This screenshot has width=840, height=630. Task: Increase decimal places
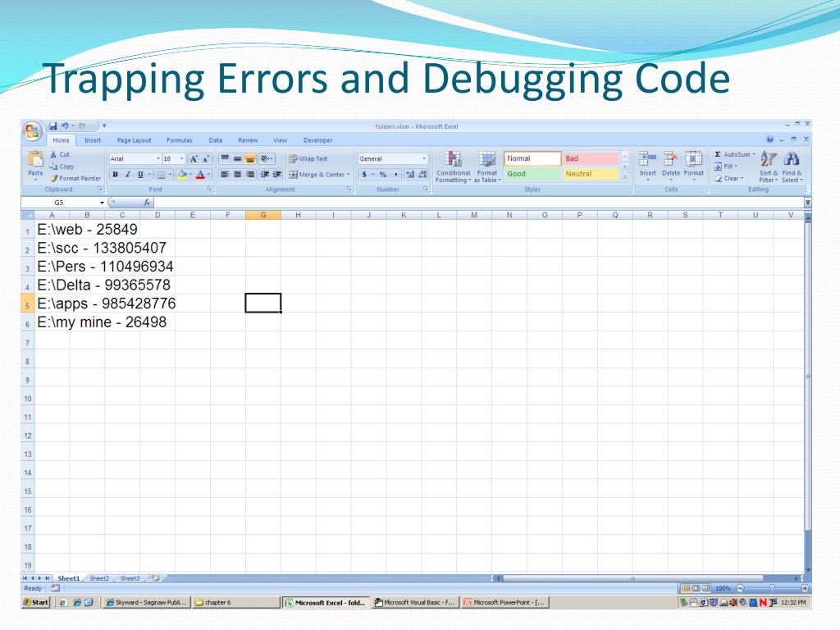(x=410, y=175)
